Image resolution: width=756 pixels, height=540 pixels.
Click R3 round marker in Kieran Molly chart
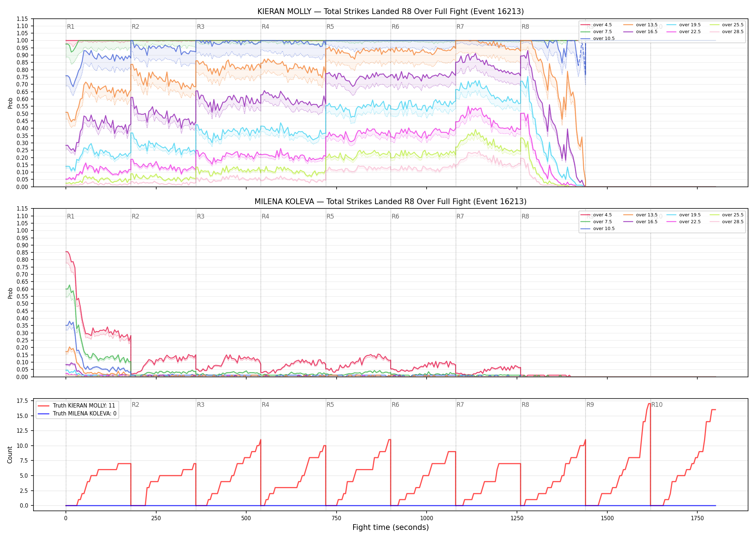pos(201,27)
